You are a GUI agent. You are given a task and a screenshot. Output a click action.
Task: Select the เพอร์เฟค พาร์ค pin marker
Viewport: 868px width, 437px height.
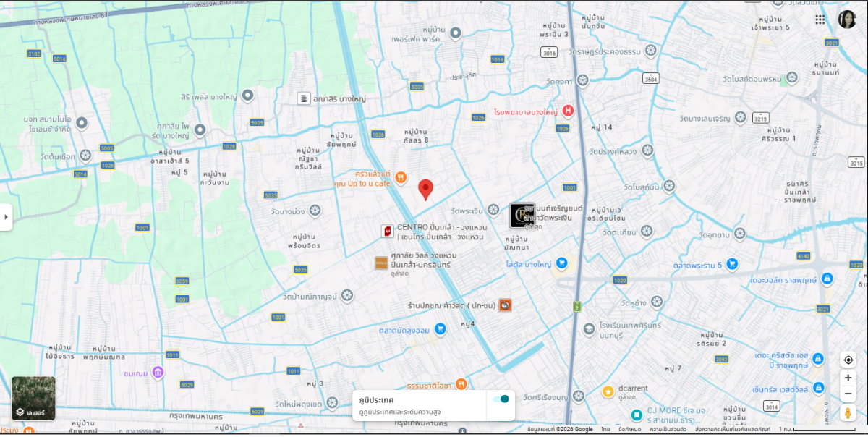(456, 33)
